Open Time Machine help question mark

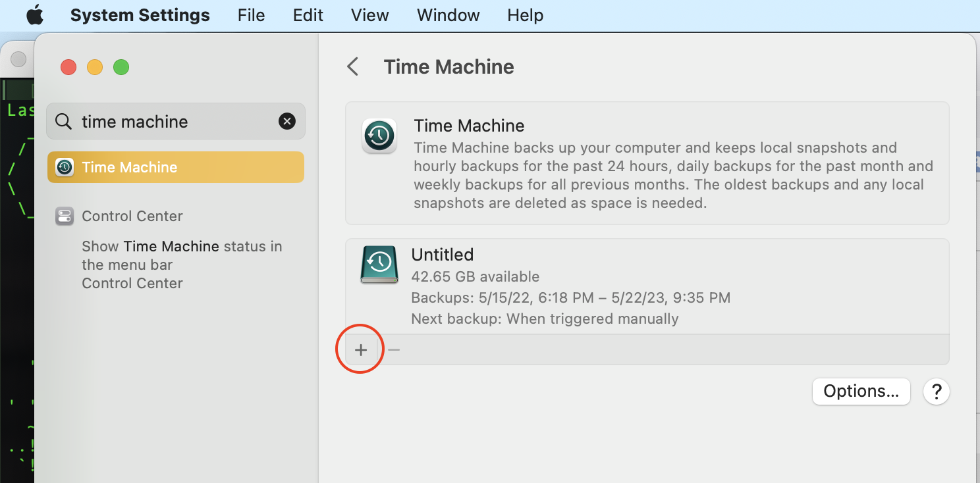click(x=936, y=392)
